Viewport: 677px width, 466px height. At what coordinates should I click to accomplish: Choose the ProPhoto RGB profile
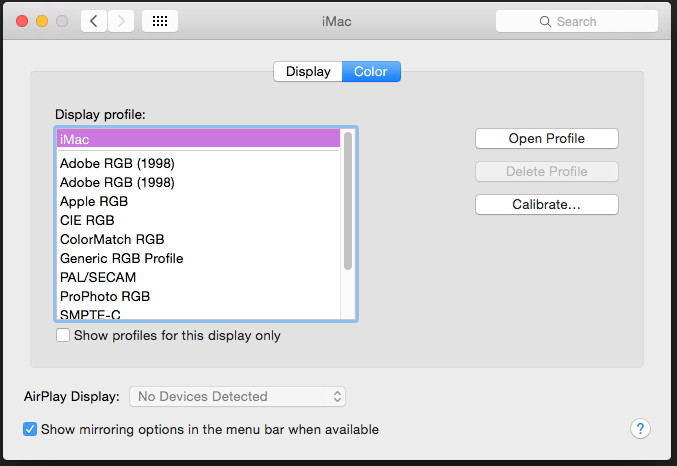point(105,296)
